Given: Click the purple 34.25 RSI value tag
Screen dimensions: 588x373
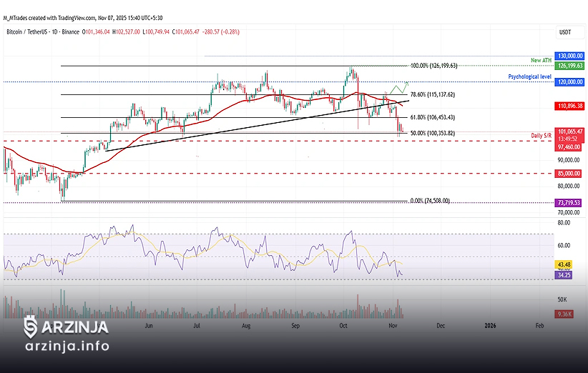Looking at the screenshot, I should pyautogui.click(x=564, y=274).
